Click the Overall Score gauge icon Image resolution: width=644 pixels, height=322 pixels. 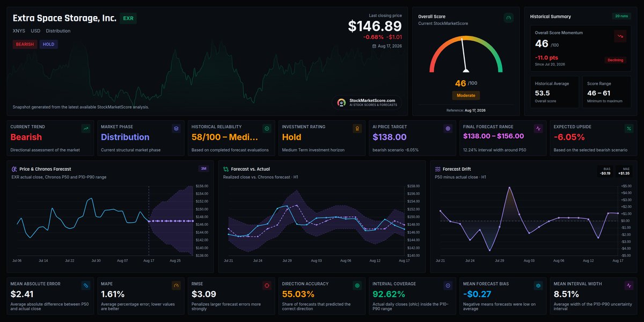click(508, 18)
